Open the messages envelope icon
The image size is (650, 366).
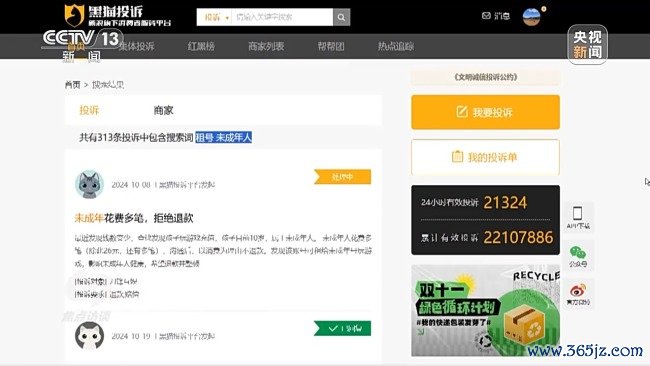tap(486, 16)
